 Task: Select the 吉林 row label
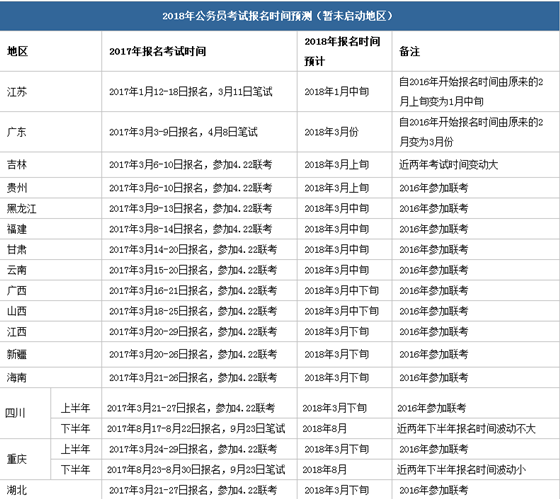tap(17, 165)
